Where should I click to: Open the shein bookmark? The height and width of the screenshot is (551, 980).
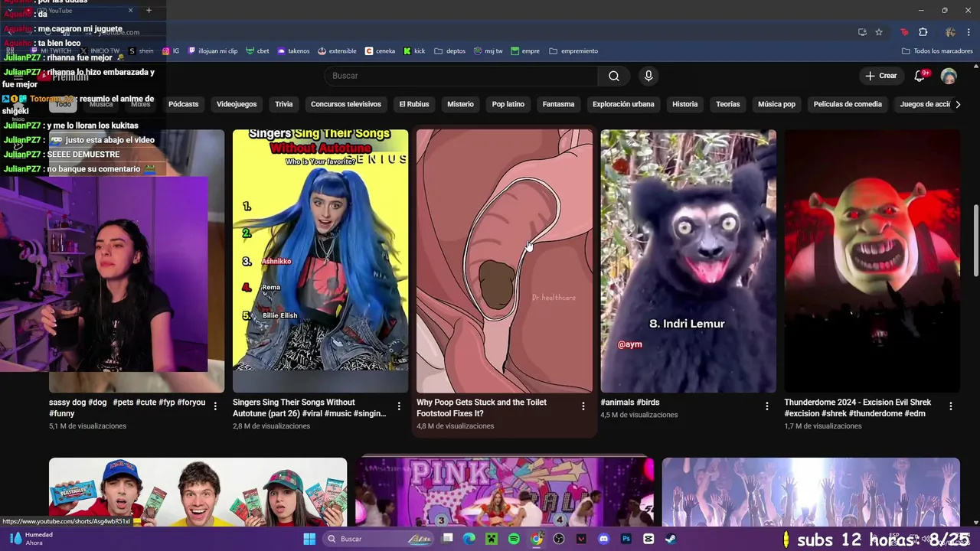pyautogui.click(x=142, y=51)
